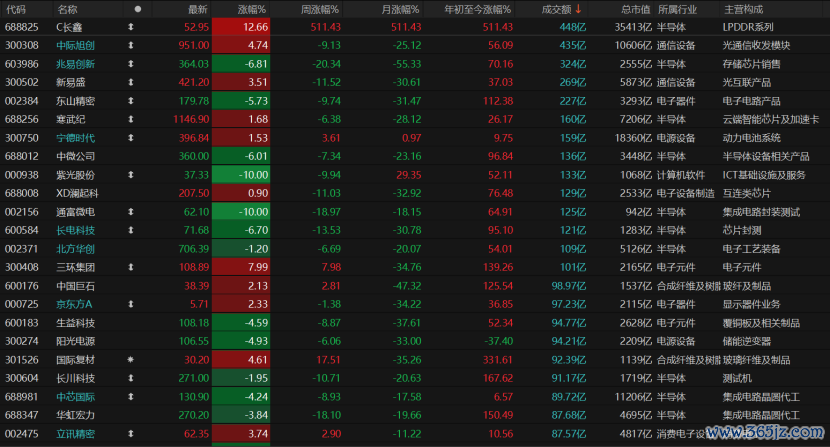Click the marker icon in the 中芯国际 row
The image size is (830, 447).
131,397
